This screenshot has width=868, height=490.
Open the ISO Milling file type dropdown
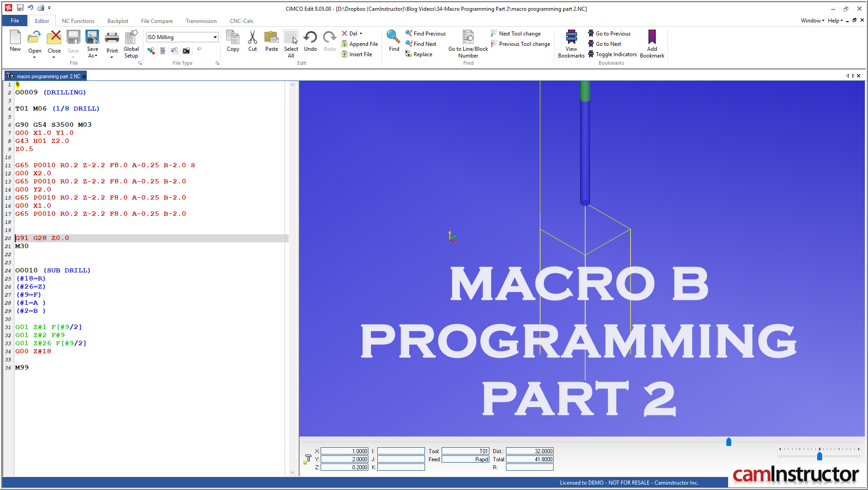215,37
